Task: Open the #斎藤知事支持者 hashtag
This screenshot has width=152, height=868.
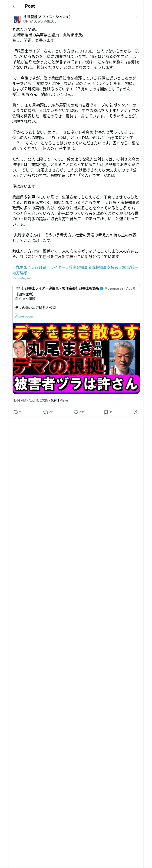Action: pos(103,267)
